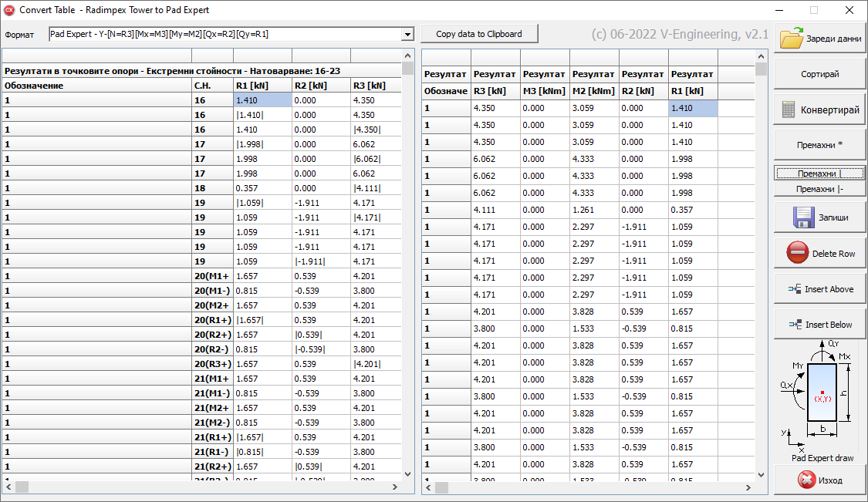The image size is (868, 502).
Task: Click the folder icon on Зареди данни
Action: click(x=792, y=39)
